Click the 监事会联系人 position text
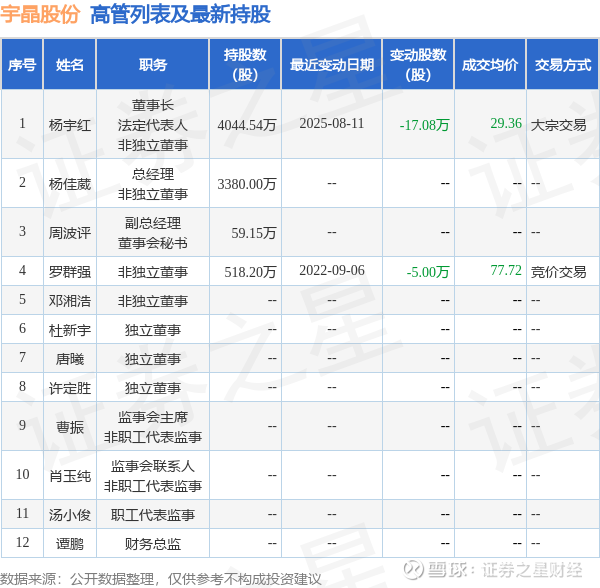Screen dimensions: 600x588 click(153, 466)
